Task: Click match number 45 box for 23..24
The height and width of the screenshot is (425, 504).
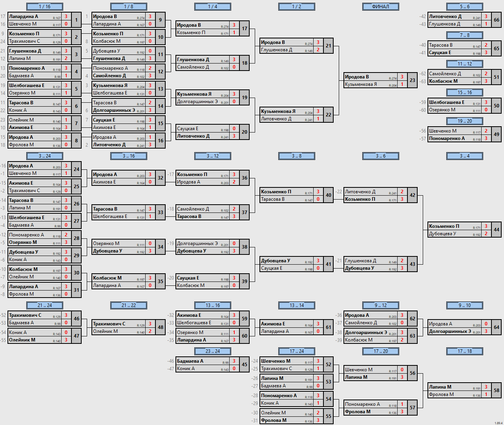Action: point(244,365)
